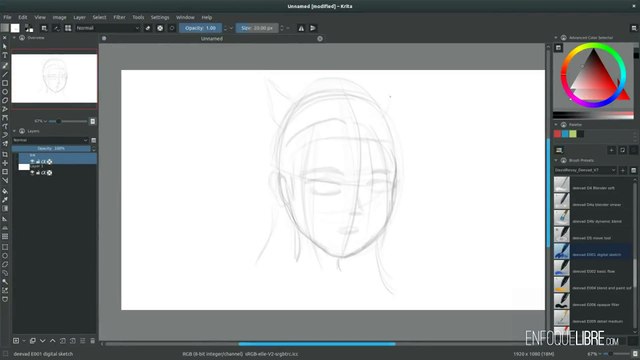The height and width of the screenshot is (360, 640).
Task: Open the Overview zoom percentage dropdown
Action: [x=40, y=121]
